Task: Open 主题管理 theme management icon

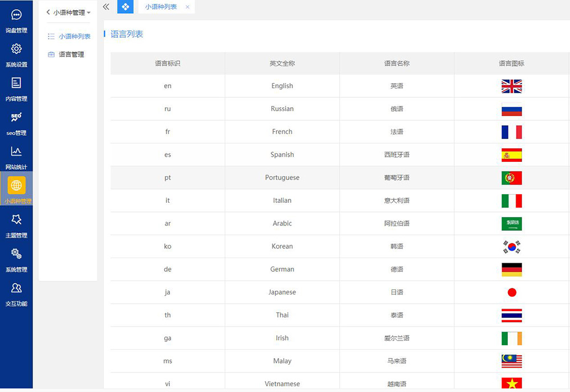Action: click(17, 220)
